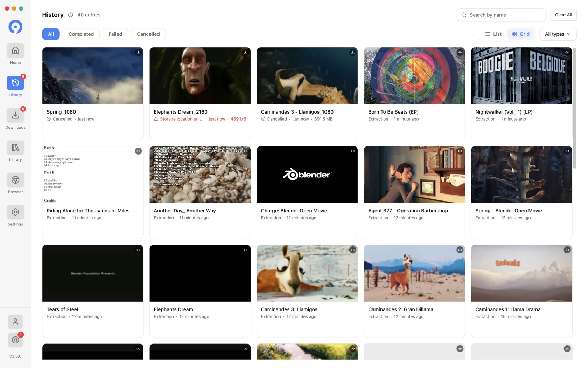Click the 'Nightwalker (Vol_ 1) (LP)' title
Viewport: 588px width, 368px height.
pos(504,112)
